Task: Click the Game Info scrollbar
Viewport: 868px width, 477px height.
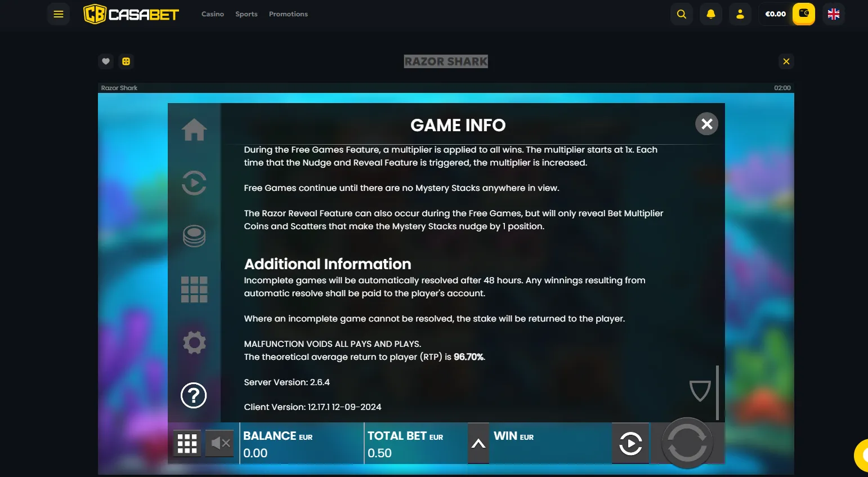Action: tap(717, 393)
